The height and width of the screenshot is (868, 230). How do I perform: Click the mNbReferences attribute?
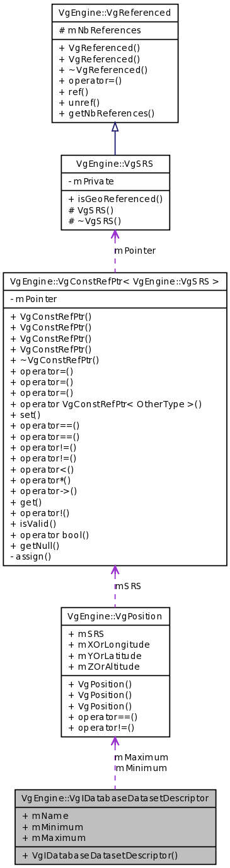pos(100,30)
